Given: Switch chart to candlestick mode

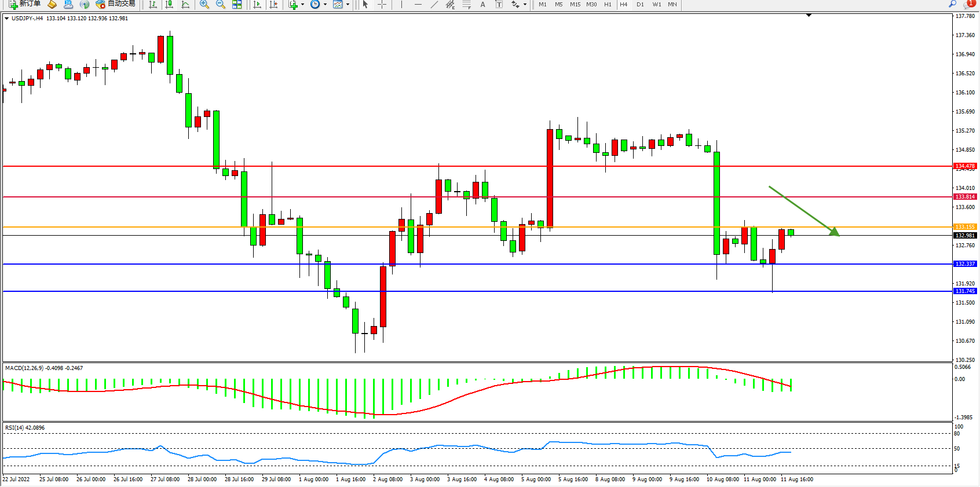Looking at the screenshot, I should click(x=169, y=5).
